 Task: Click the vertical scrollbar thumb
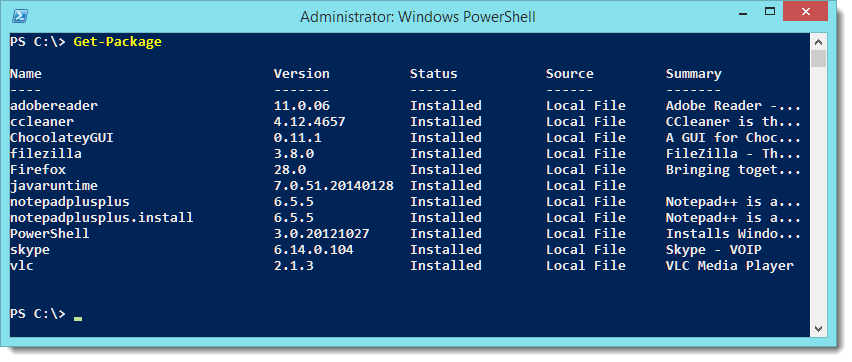(818, 59)
